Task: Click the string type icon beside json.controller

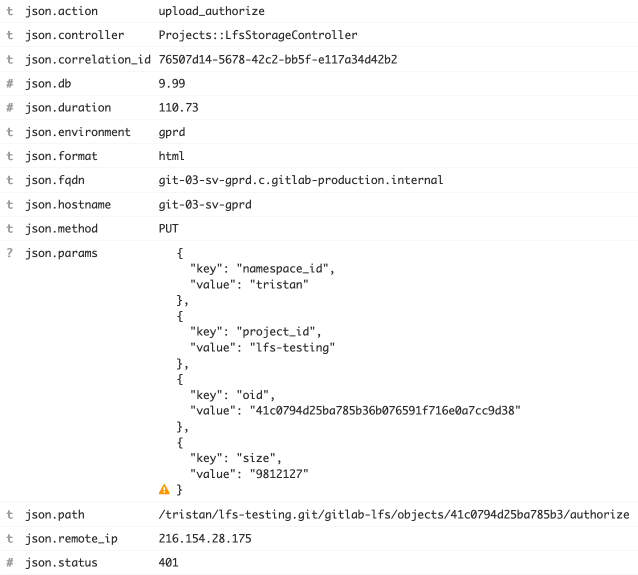Action: [x=10, y=35]
